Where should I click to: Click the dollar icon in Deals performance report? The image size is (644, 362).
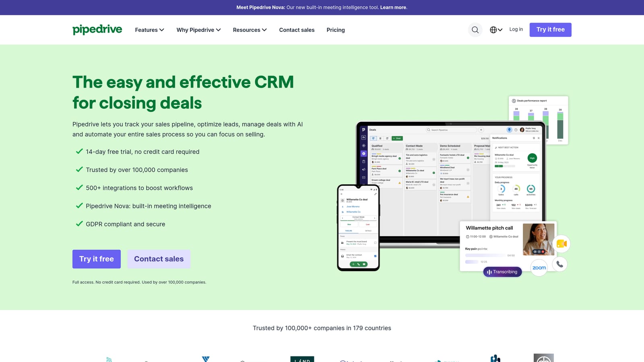[x=514, y=101]
